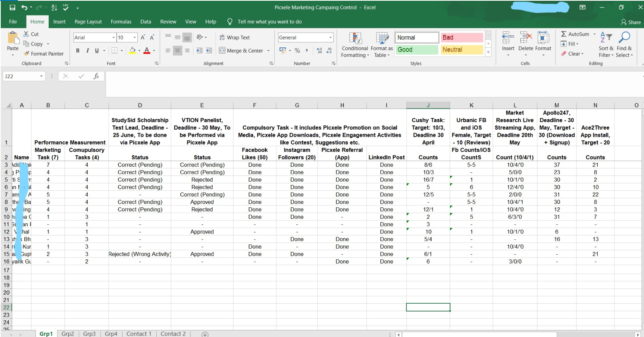The image size is (644, 337).
Task: Apply percent style formatting
Action: 297,50
